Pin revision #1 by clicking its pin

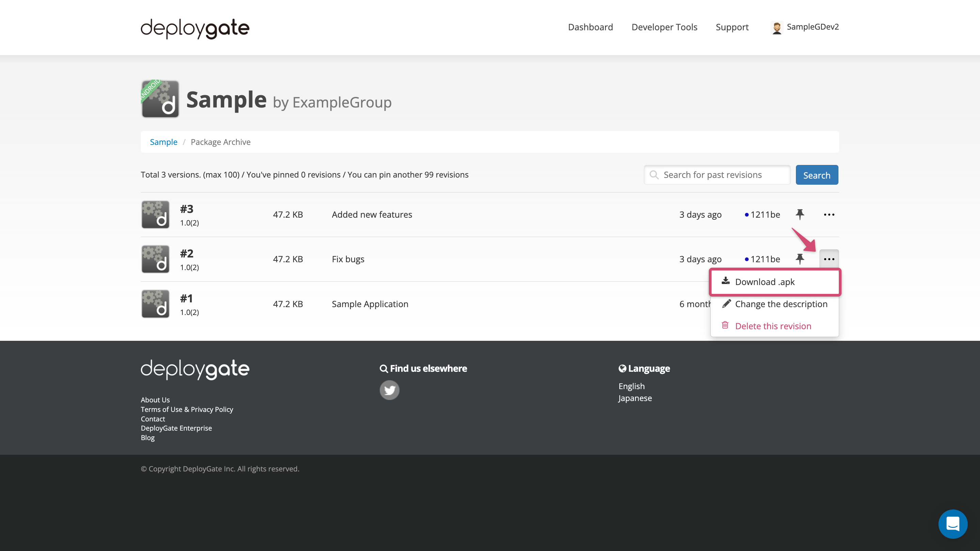(800, 303)
